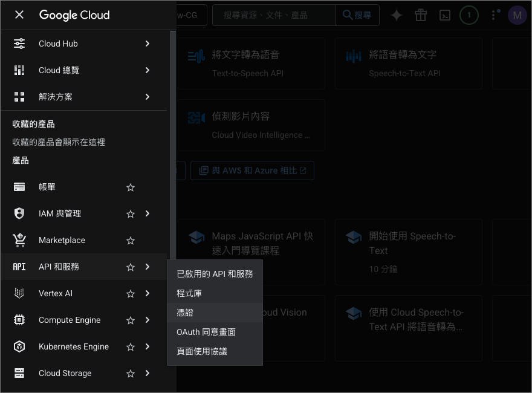Click the 搜尋資源、文件、產品 search field
The width and height of the screenshot is (532, 393).
coord(274,16)
